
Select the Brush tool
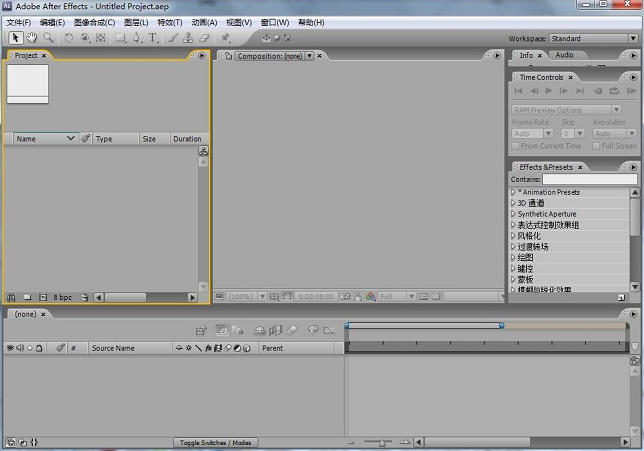click(173, 38)
